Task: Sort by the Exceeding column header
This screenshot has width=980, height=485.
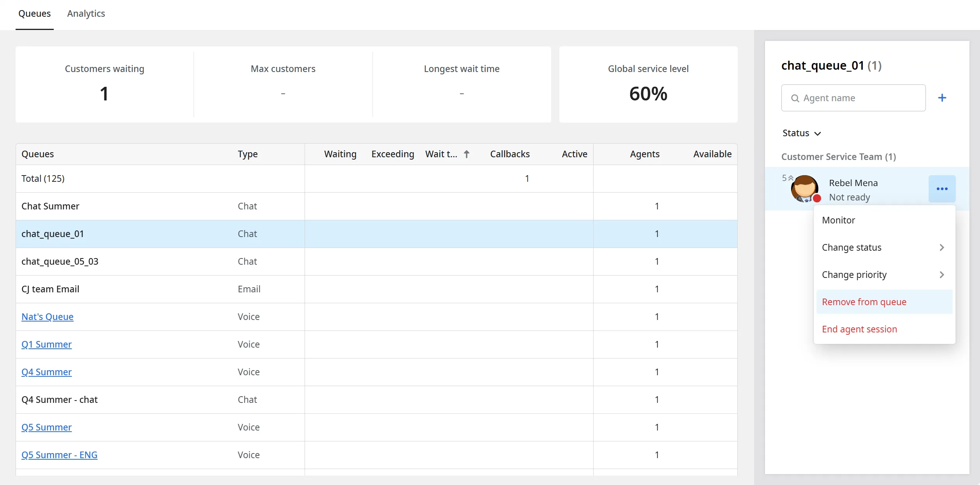Action: tap(393, 154)
